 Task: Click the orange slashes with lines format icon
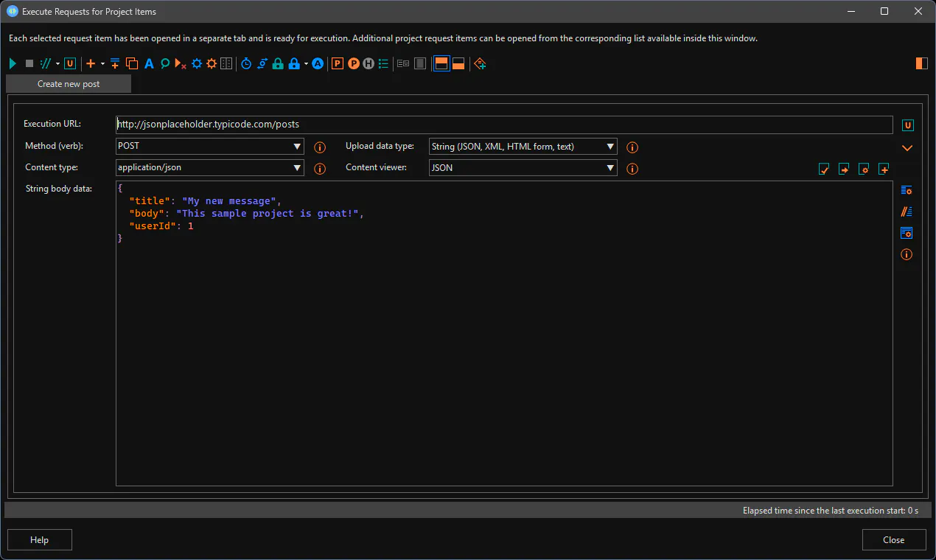pos(907,211)
